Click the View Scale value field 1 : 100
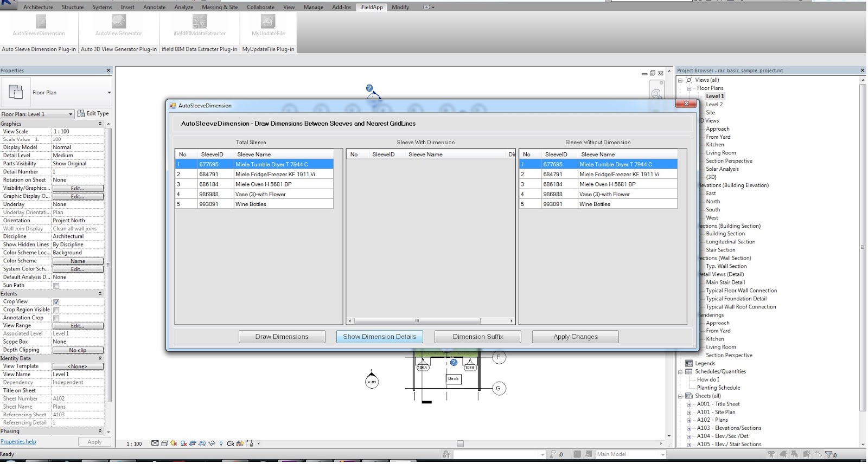Screen dimensions: 868x470 pos(78,132)
